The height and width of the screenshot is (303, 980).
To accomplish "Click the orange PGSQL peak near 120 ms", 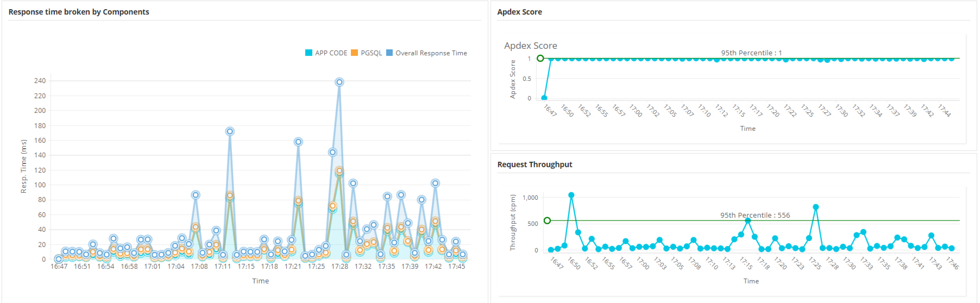I will [340, 171].
